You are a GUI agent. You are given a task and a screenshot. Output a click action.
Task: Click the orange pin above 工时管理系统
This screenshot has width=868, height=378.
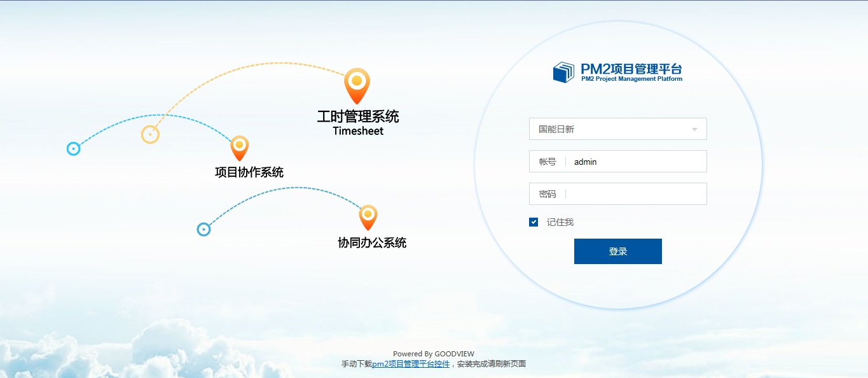coord(357,84)
